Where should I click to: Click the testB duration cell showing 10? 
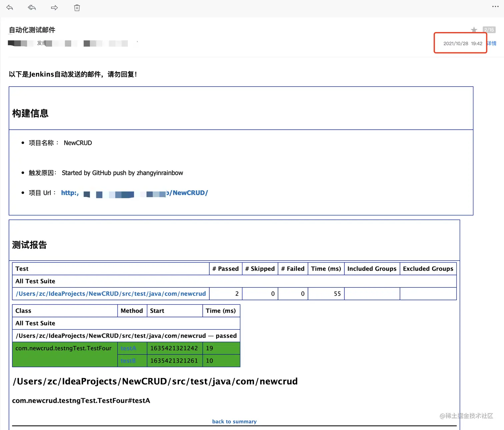coord(221,361)
